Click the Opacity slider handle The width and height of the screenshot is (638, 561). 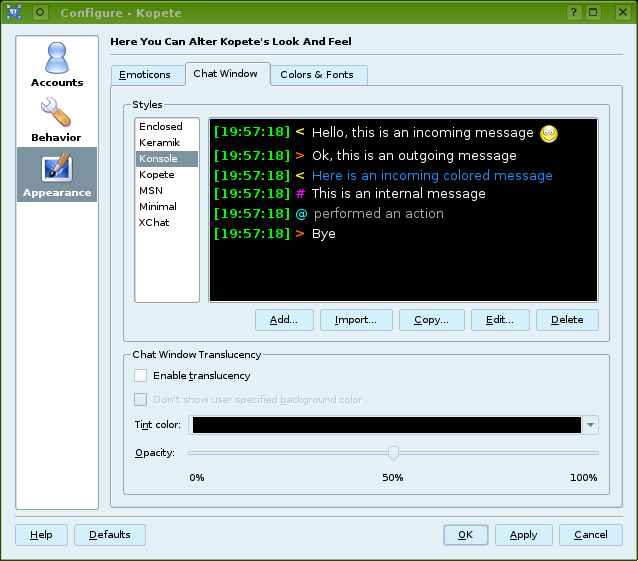[x=393, y=452]
